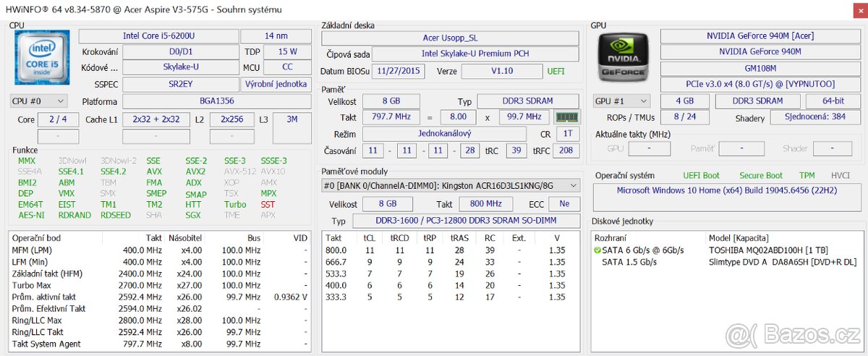Click the Secure Boot indicator
868x356 pixels.
coord(760,176)
